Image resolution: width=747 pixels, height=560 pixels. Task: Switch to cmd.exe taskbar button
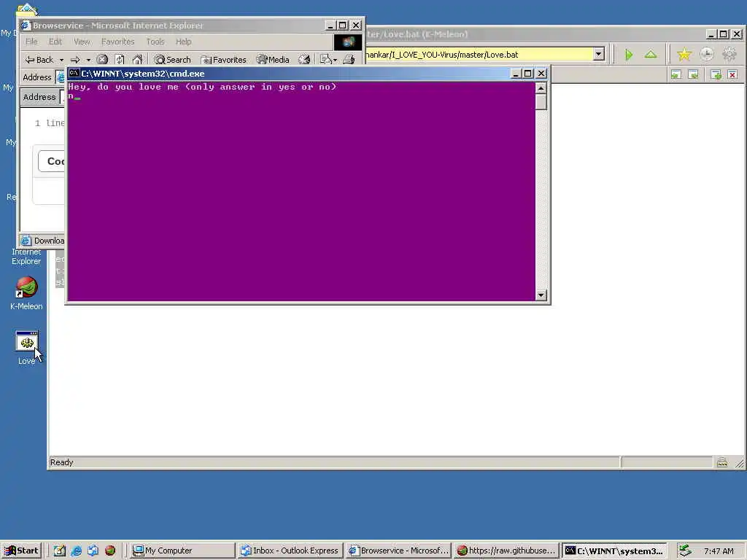614,551
